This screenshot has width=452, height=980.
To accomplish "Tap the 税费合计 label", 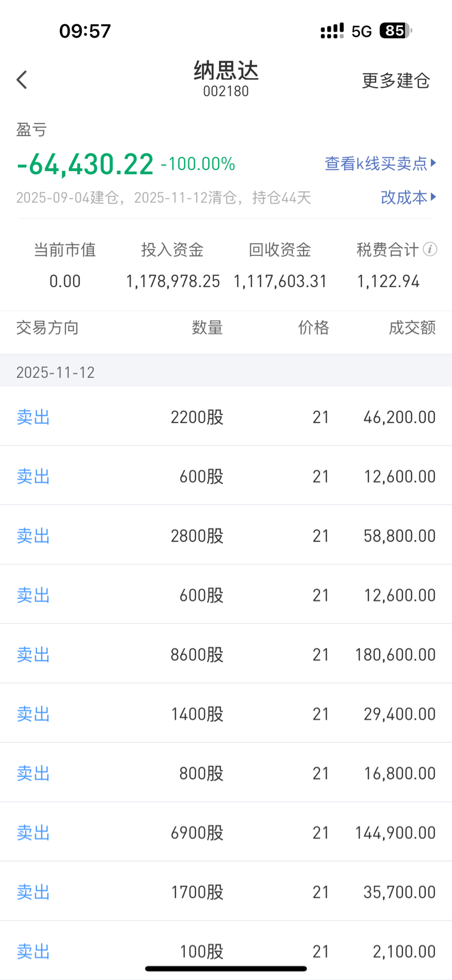I will [x=388, y=250].
